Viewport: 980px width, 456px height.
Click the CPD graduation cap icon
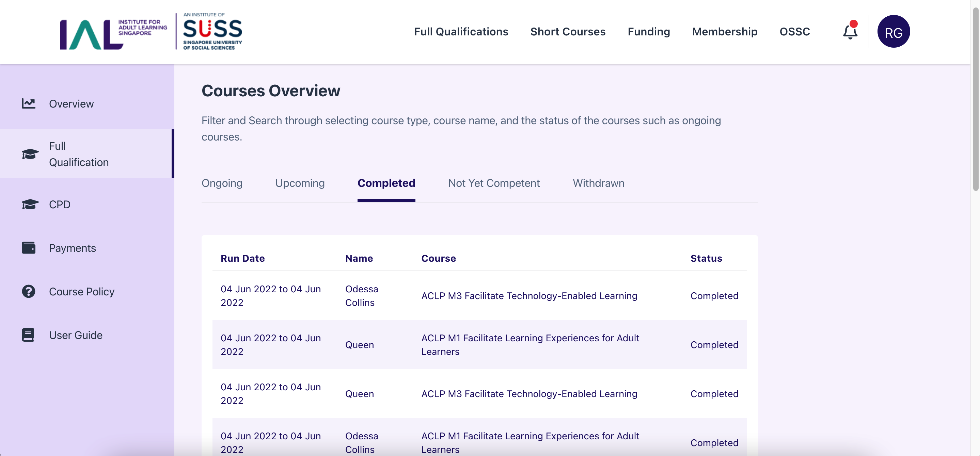30,204
